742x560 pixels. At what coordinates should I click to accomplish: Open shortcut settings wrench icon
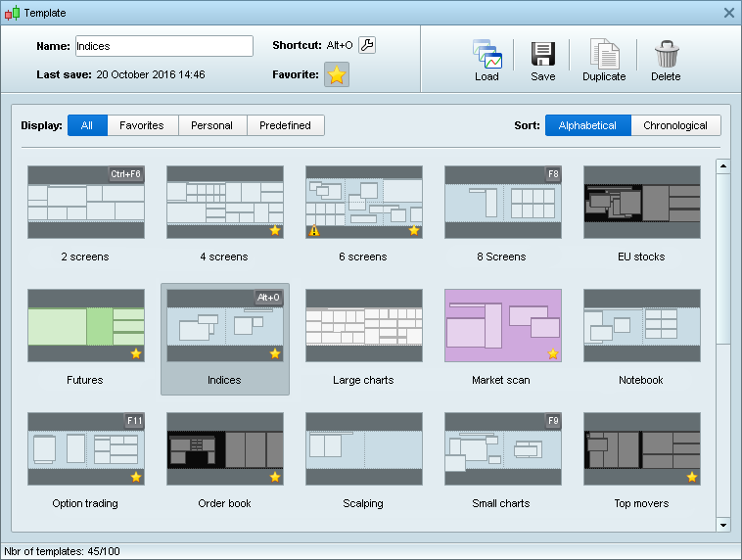click(367, 45)
